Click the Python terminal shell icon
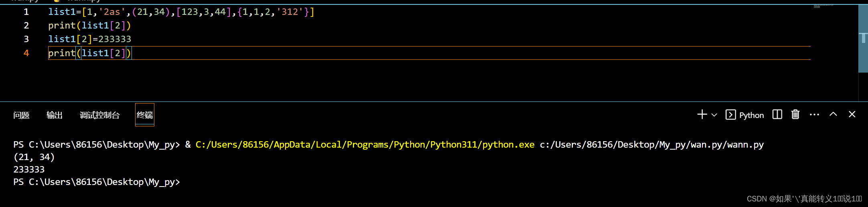 point(730,115)
